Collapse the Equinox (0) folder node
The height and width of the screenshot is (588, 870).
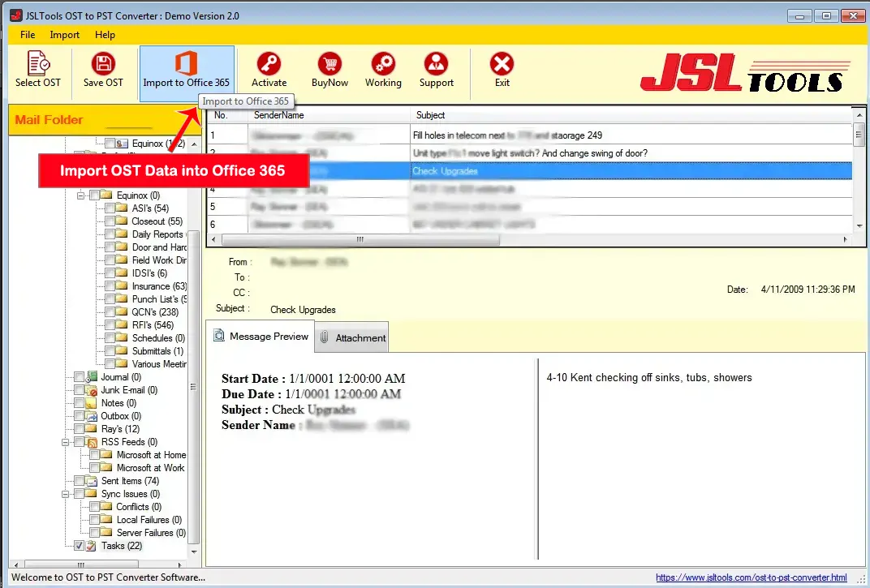click(x=81, y=195)
